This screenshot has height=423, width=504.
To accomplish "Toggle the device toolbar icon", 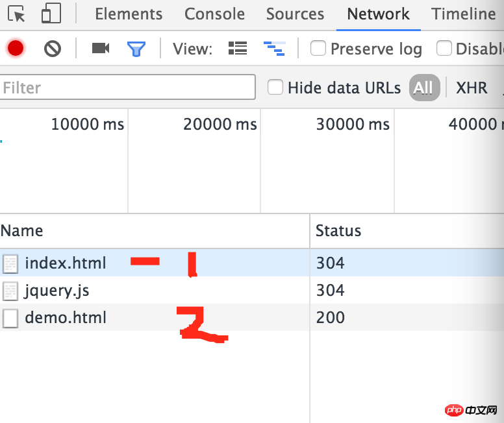I will (51, 14).
